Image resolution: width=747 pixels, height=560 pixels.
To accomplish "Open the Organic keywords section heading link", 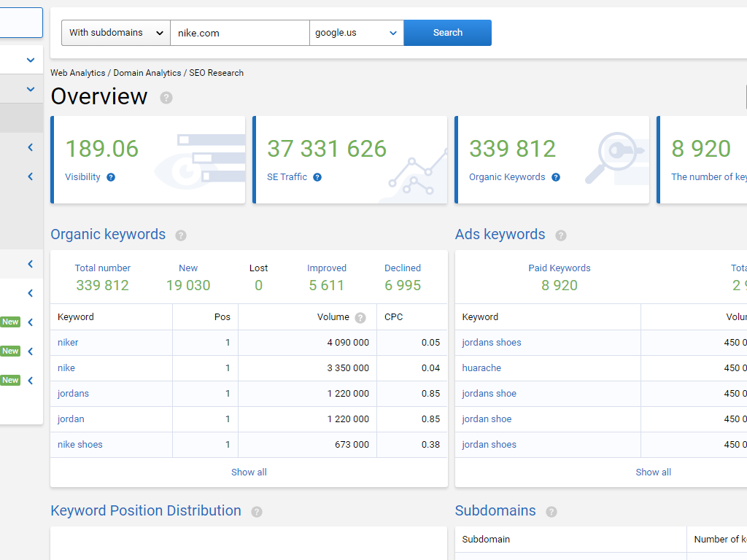I will (x=108, y=234).
